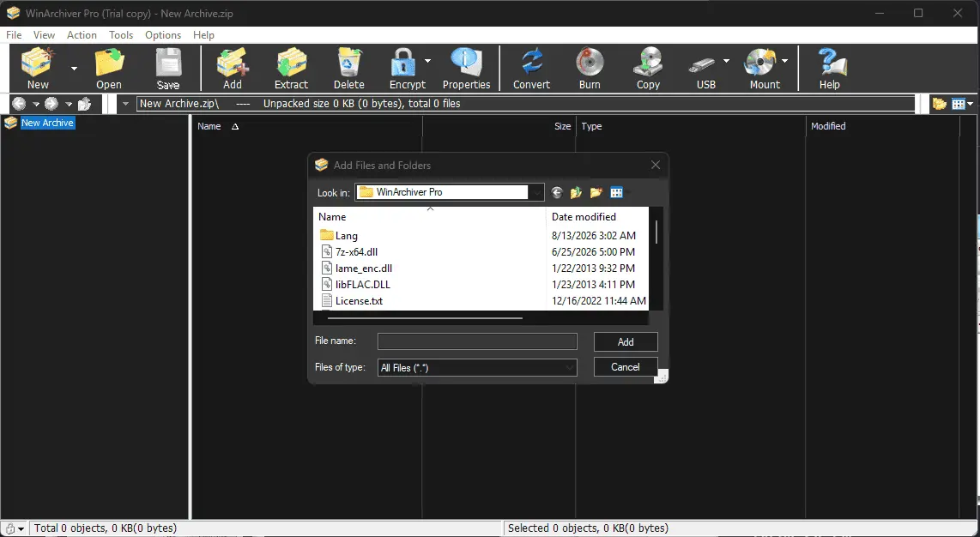Expand the main window view mode dropdown arrow

[x=971, y=105]
